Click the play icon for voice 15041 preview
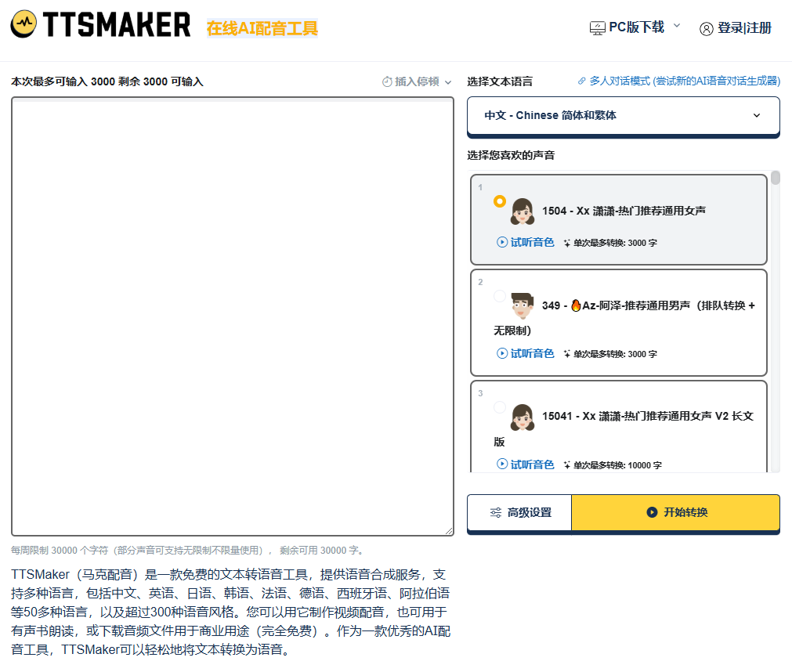 [x=502, y=464]
